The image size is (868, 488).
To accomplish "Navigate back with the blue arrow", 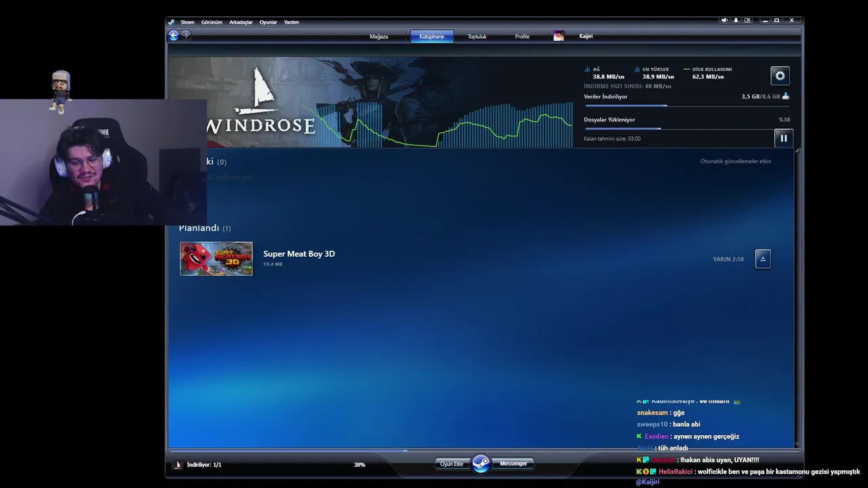I will click(x=174, y=35).
